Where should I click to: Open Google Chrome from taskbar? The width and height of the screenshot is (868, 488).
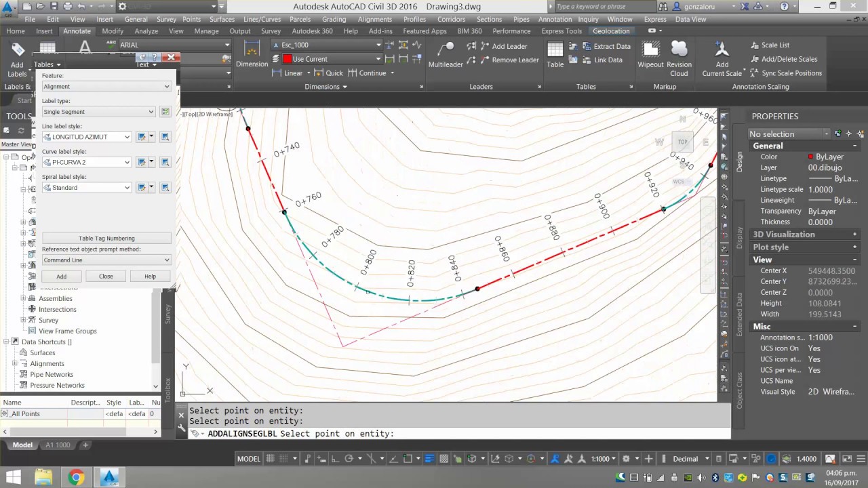coord(76,477)
